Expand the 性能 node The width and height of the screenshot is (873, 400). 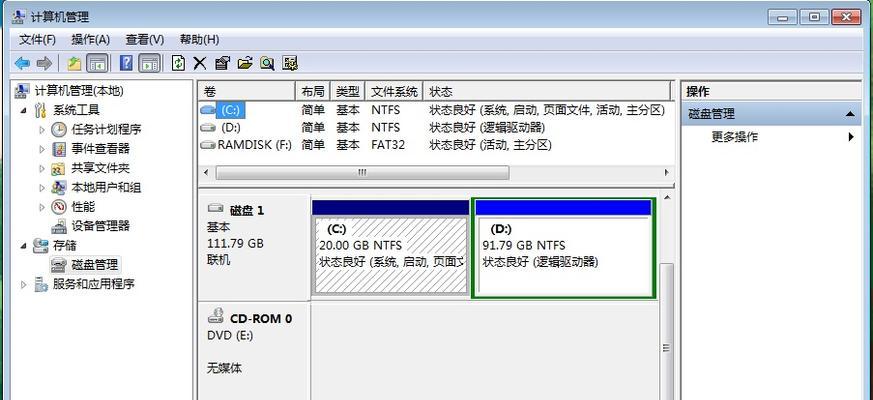(42, 207)
